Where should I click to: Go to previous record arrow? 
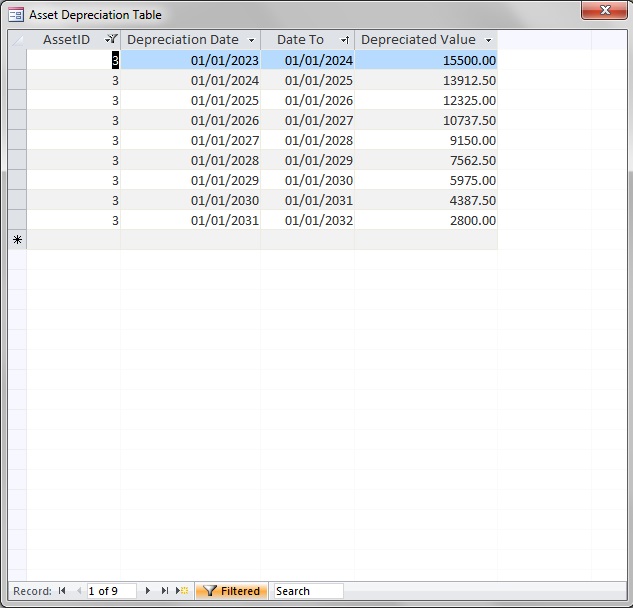point(78,591)
